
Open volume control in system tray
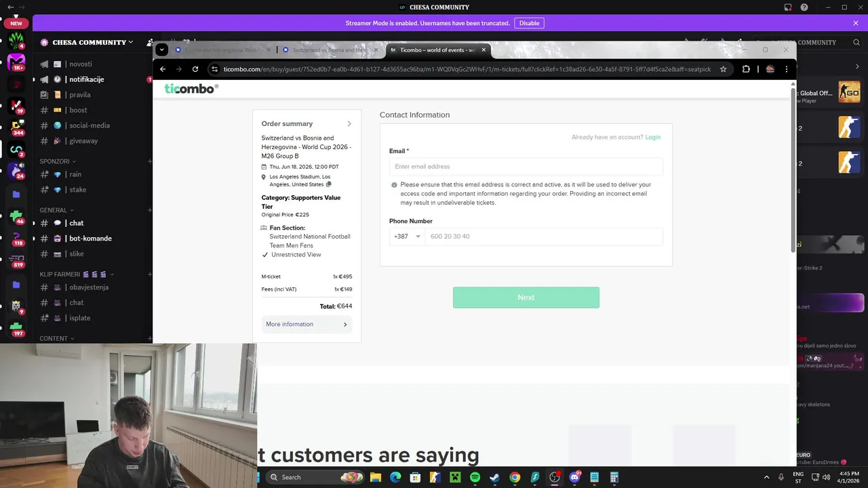[x=826, y=477]
